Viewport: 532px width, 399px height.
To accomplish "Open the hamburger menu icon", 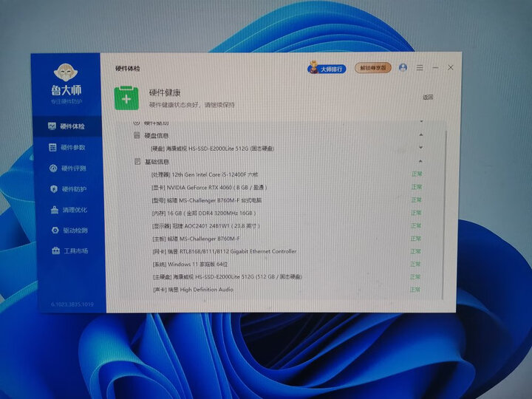I will (x=420, y=68).
